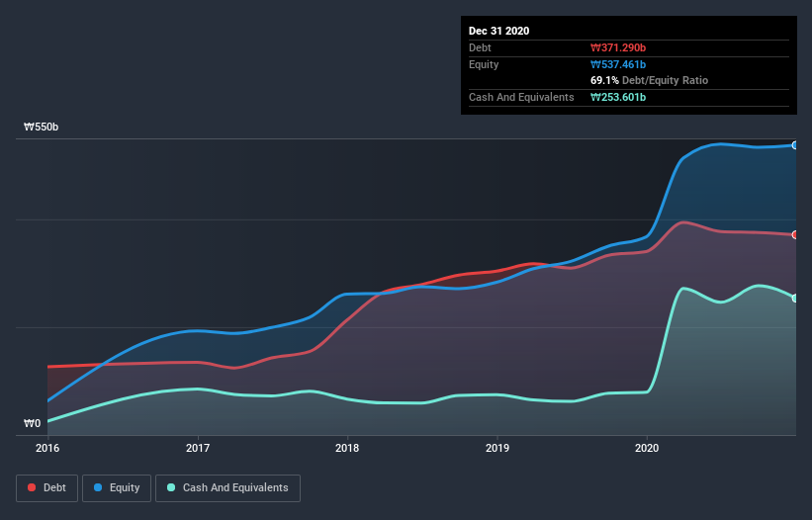This screenshot has width=812, height=520.
Task: Click the Dec 31 2020 tooltip date
Action: point(498,31)
